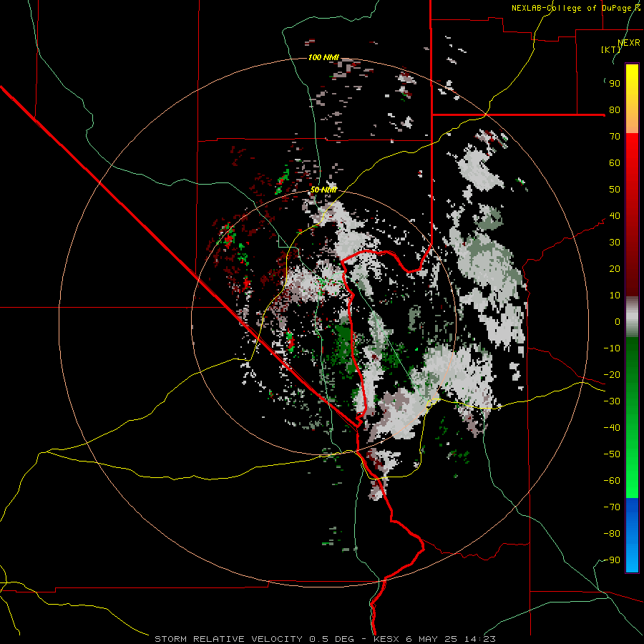Viewport: 644px width, 644px height.
Task: Click the "10" value on the velocity scale
Action: [x=615, y=296]
